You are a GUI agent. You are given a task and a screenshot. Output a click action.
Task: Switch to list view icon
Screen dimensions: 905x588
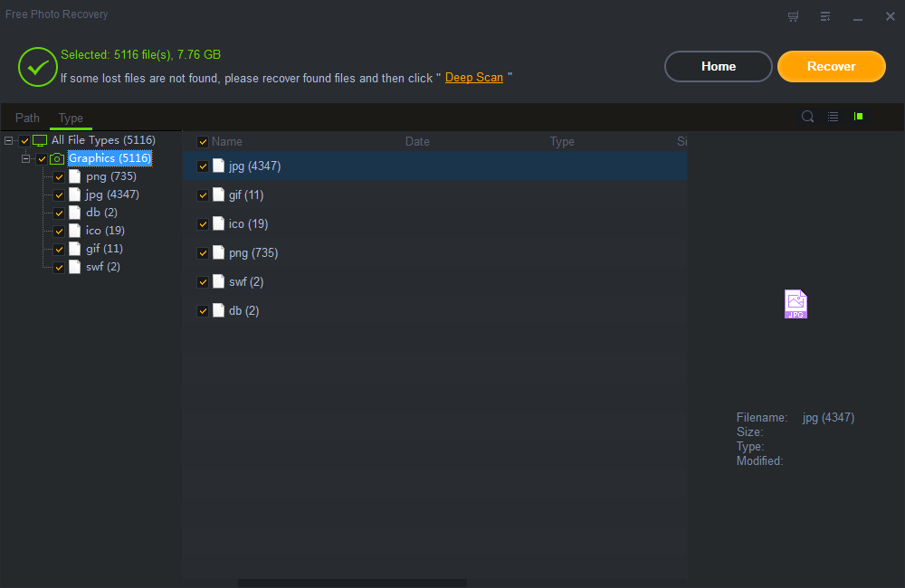833,117
